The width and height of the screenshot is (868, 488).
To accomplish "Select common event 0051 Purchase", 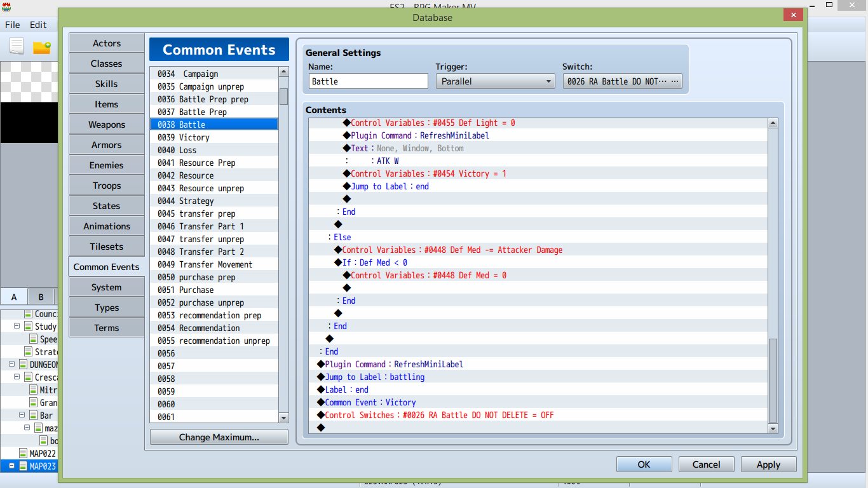I will (214, 290).
